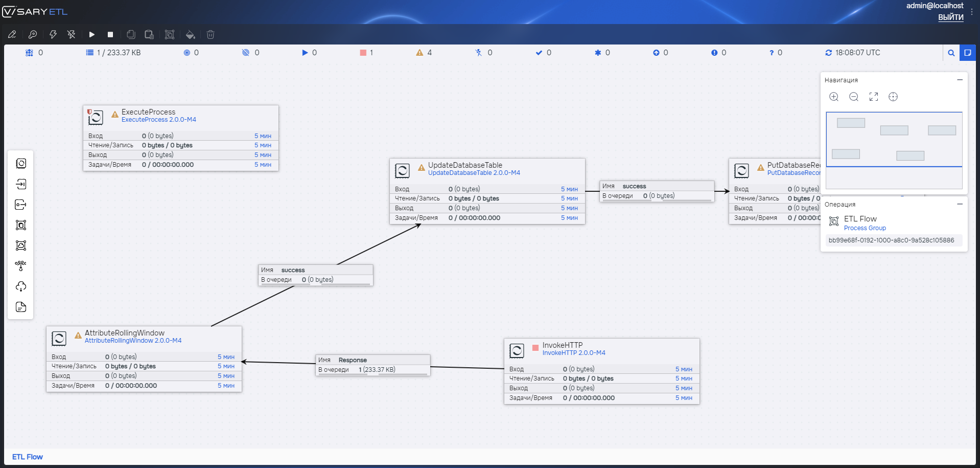Select the ExecuteProcess processor
Viewport: 980px width, 468px height.
point(181,138)
